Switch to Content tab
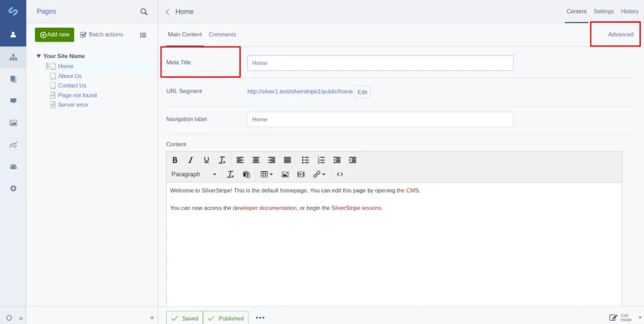This screenshot has height=324, width=644. [x=576, y=11]
